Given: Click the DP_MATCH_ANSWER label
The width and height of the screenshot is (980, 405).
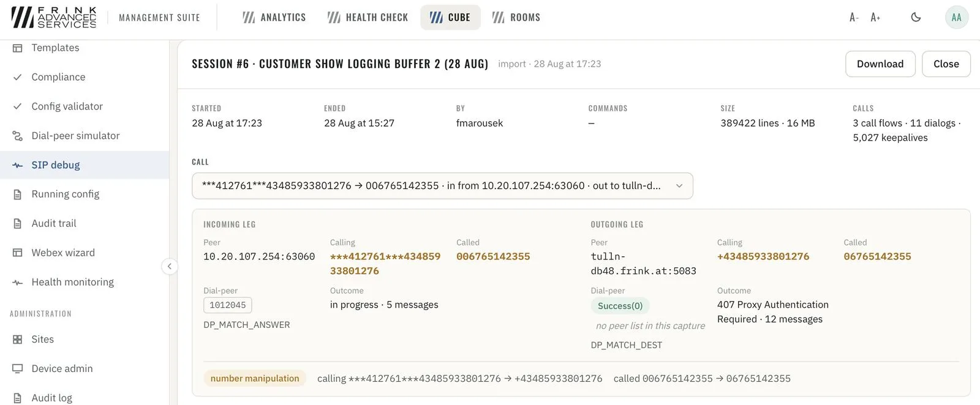Looking at the screenshot, I should 247,325.
